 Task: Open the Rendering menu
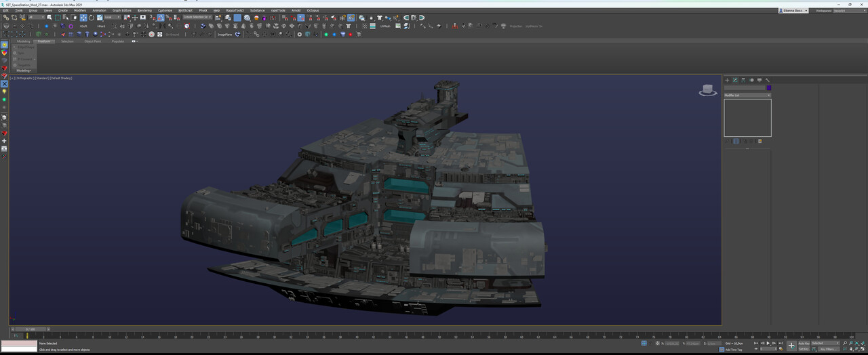click(x=144, y=10)
